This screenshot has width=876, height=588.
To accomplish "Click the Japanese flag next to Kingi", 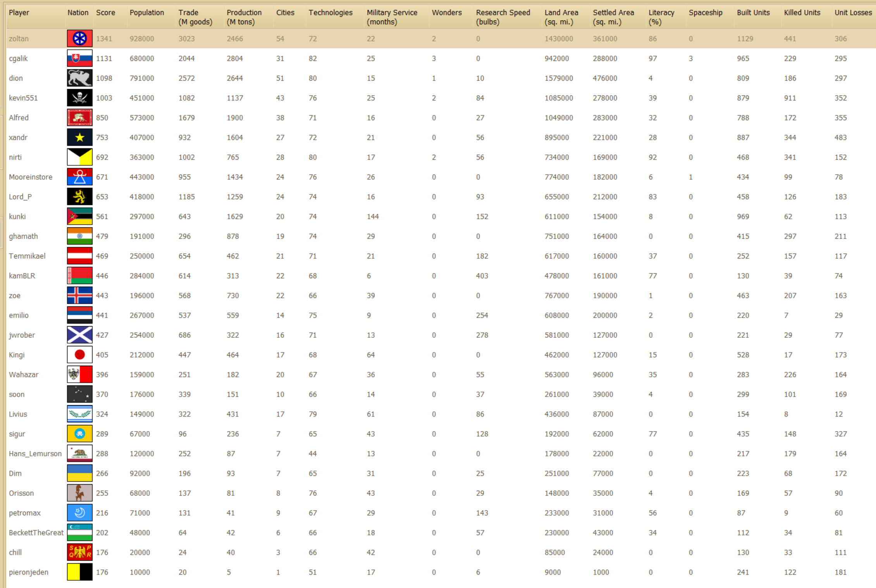I will click(79, 354).
